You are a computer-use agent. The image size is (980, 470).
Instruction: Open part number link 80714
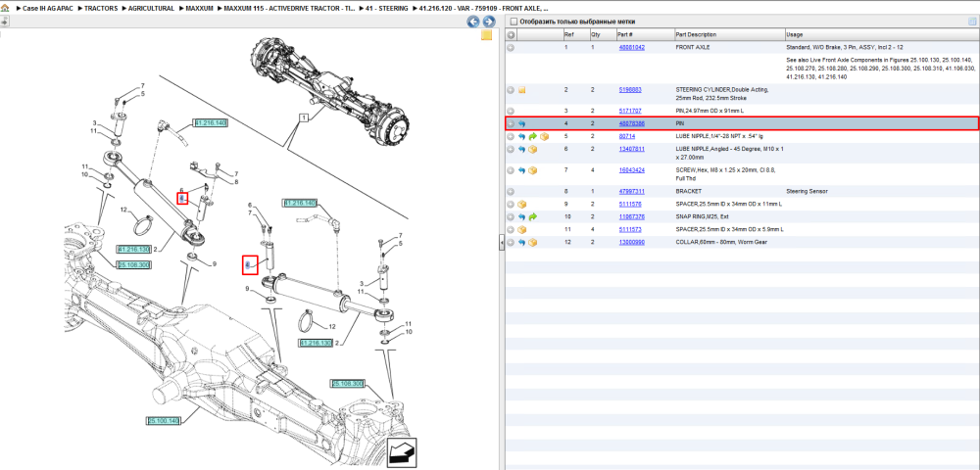(626, 136)
